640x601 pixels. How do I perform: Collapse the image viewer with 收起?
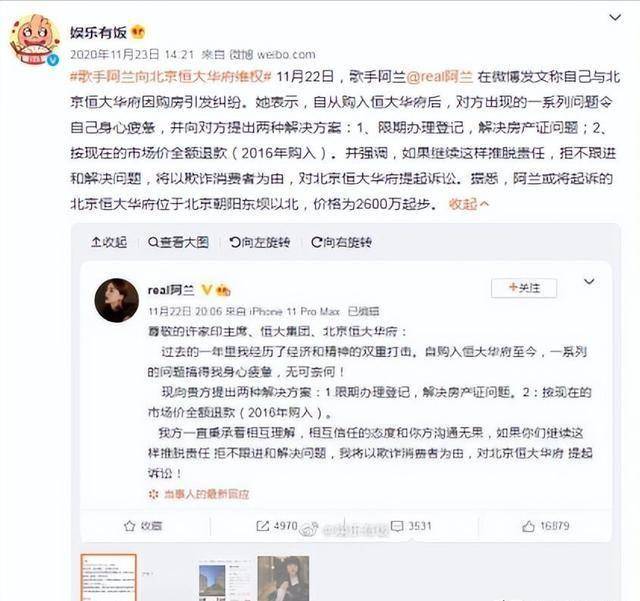click(109, 242)
